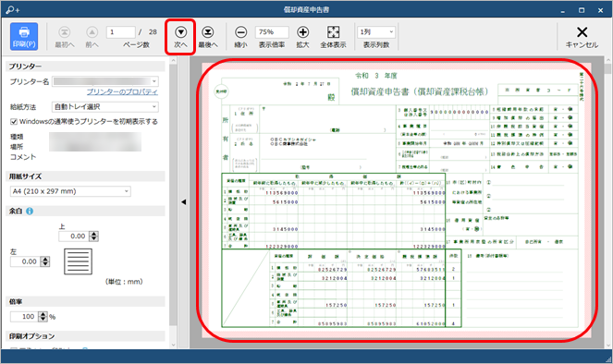Open the A4 paper size dropdown
Screen dimensions: 613x364
coord(70,191)
